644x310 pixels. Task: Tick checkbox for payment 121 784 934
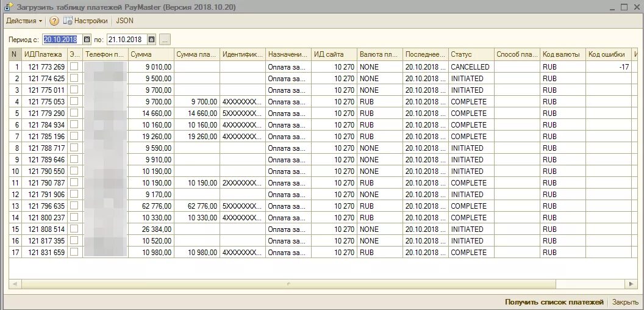click(x=74, y=124)
